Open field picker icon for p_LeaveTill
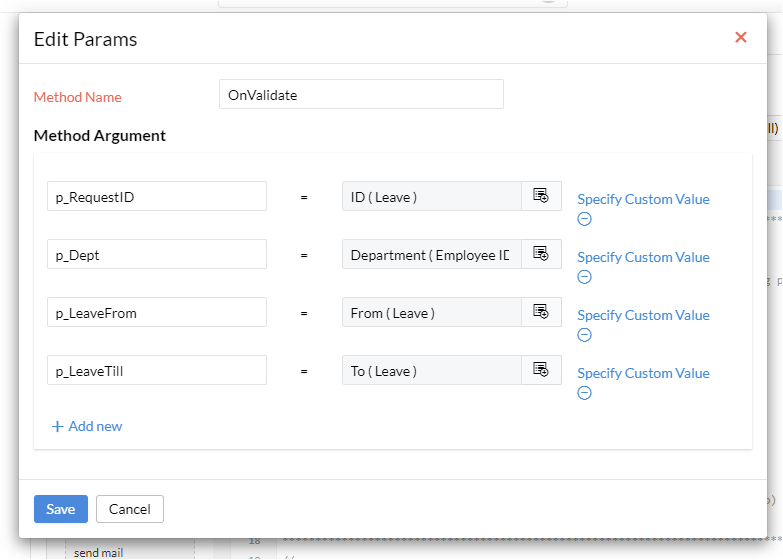783x560 pixels. (x=541, y=370)
